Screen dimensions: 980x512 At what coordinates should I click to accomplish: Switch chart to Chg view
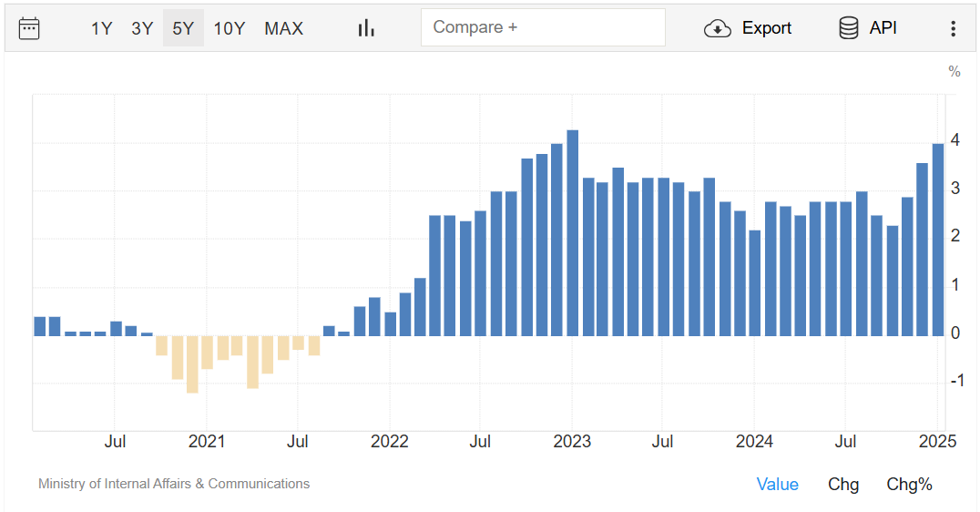[843, 484]
